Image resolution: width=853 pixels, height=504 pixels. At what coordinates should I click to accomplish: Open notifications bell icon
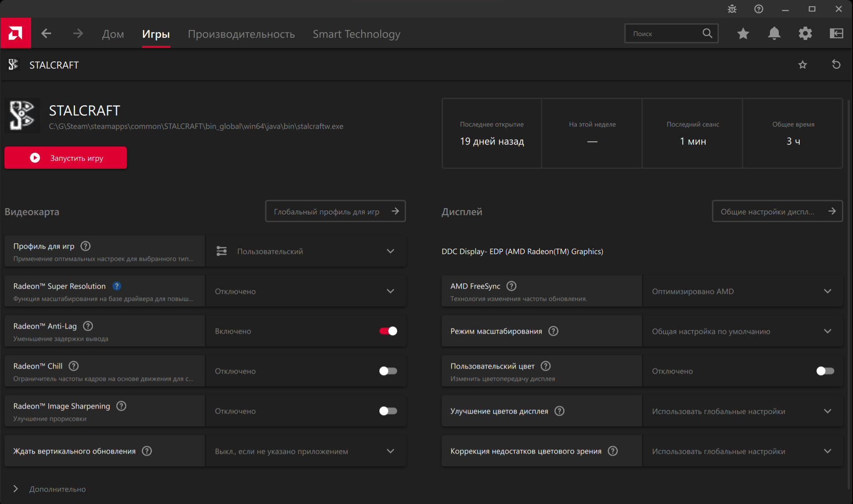[774, 33]
